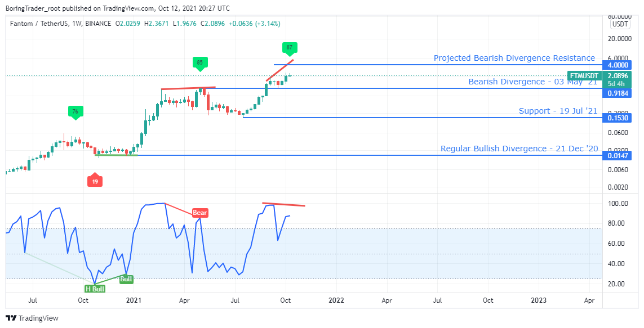
Task: Click the green Bull divergence label
Action: (127, 278)
